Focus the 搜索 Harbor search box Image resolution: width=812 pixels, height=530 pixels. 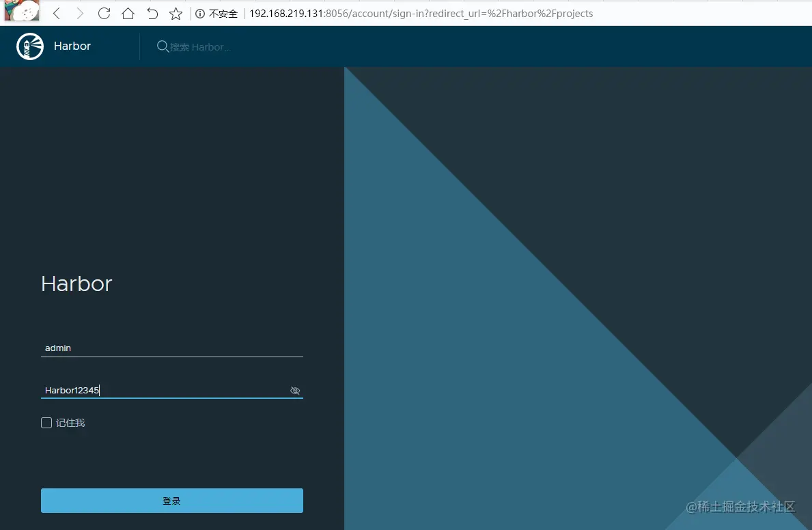[200, 47]
